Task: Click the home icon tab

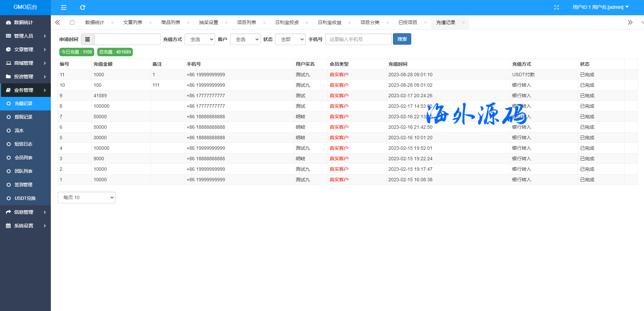Action: click(x=72, y=22)
